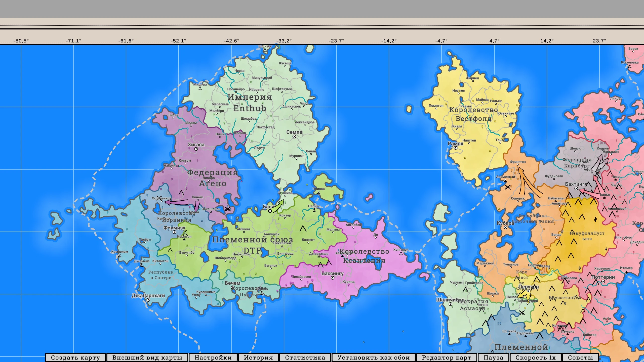Image resolution: width=644 pixels, height=362 pixels.
Task: Open the История menu
Action: 258,357
